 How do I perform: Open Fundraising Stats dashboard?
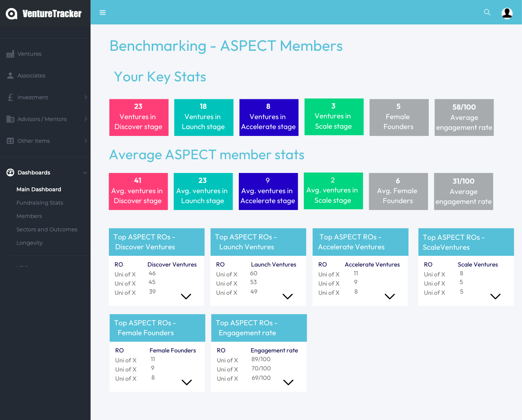point(40,203)
